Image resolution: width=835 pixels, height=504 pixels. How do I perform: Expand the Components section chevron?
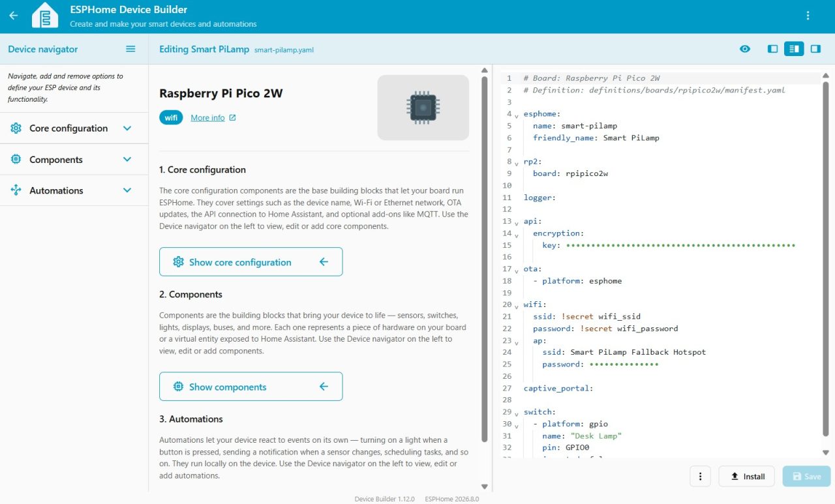click(127, 160)
